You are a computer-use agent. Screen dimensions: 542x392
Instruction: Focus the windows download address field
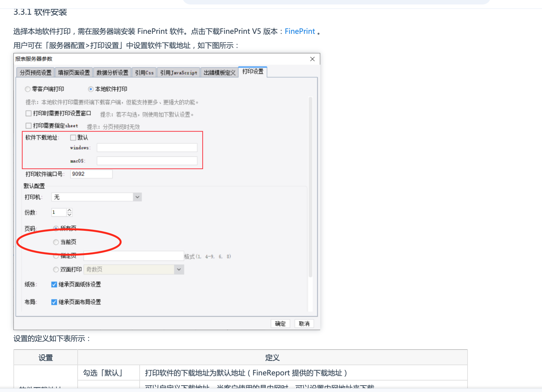(147, 147)
